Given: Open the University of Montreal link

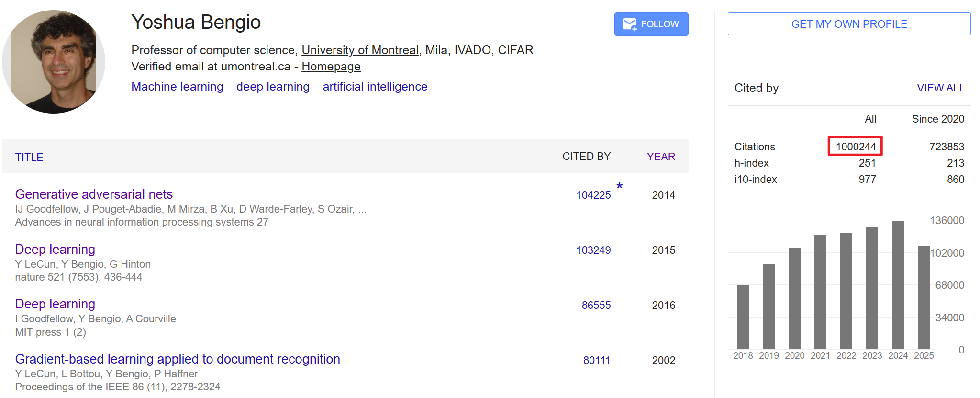Looking at the screenshot, I should (360, 50).
